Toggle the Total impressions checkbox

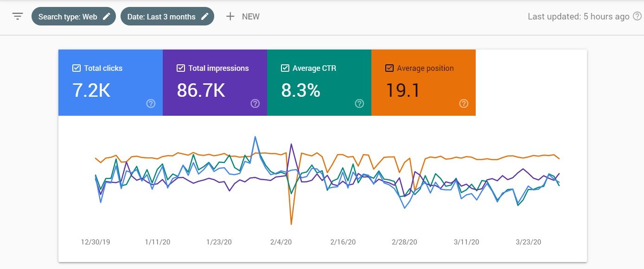pyautogui.click(x=181, y=68)
